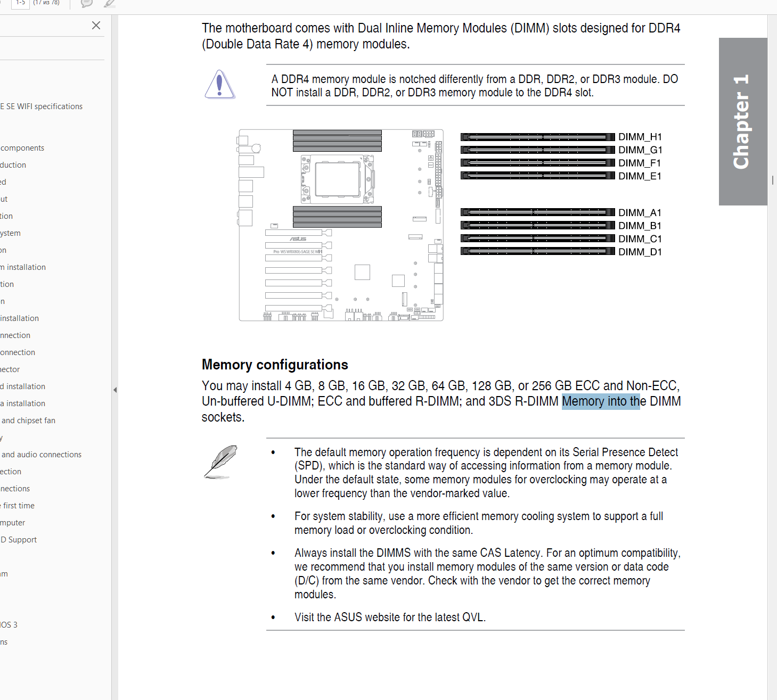Click the "Visit the ASUS website" line
The width and height of the screenshot is (777, 700).
390,617
